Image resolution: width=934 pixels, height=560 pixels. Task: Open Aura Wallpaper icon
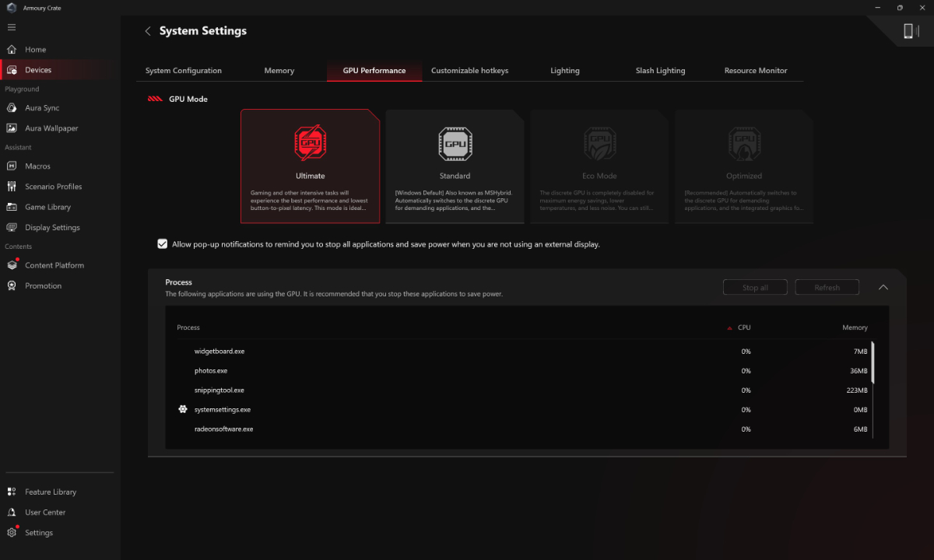(12, 128)
